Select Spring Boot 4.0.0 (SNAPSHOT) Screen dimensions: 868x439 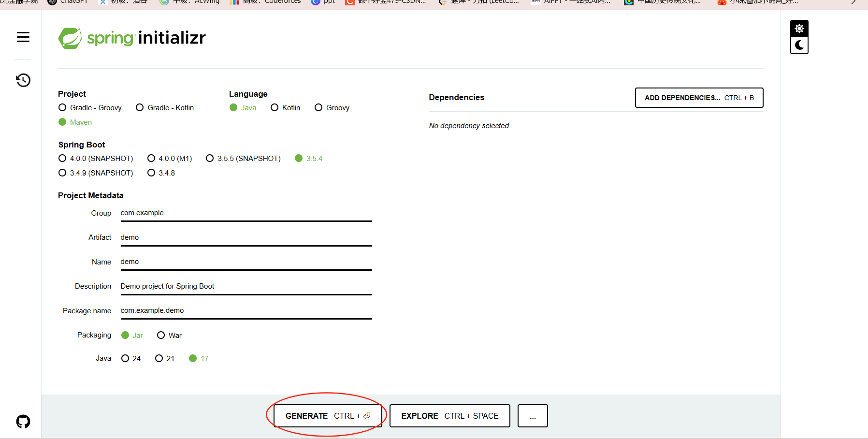pos(96,159)
